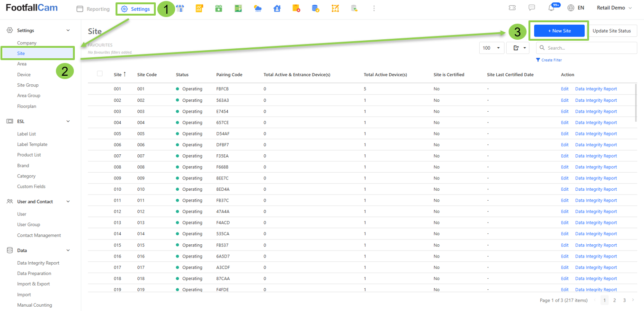Open the Retail Demo account dropdown
The height and width of the screenshot is (311, 644).
point(614,8)
